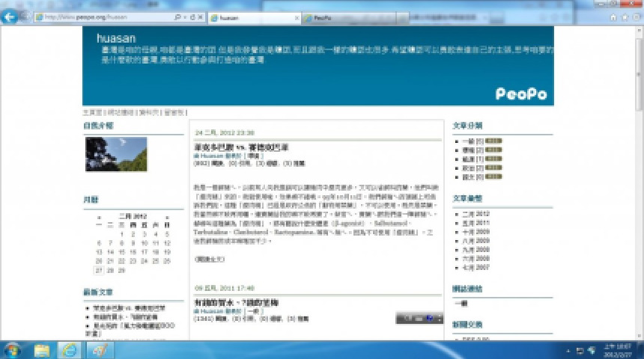Open the Favorites star icon

[x=625, y=16]
